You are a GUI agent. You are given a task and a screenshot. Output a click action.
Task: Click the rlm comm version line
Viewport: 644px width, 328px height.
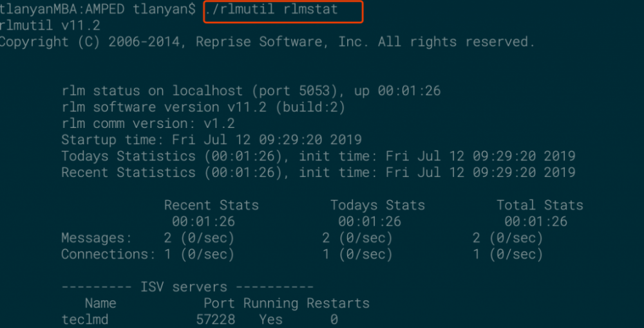point(148,123)
